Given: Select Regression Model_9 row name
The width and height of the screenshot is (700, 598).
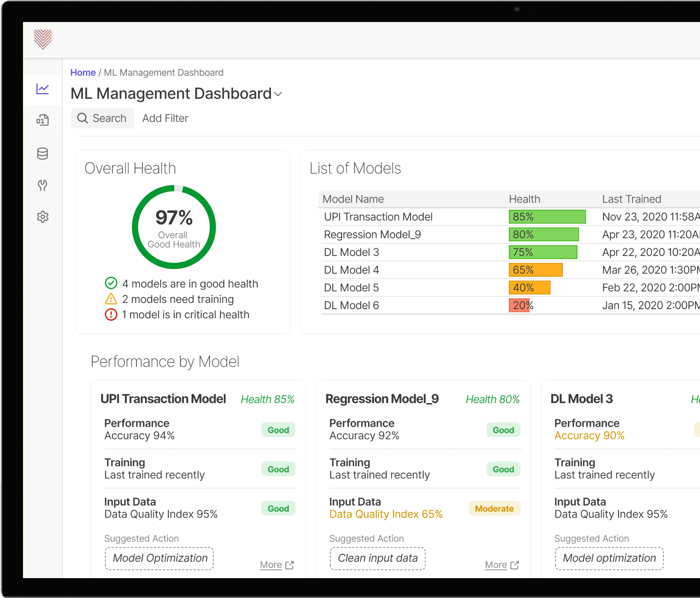Looking at the screenshot, I should click(372, 235).
